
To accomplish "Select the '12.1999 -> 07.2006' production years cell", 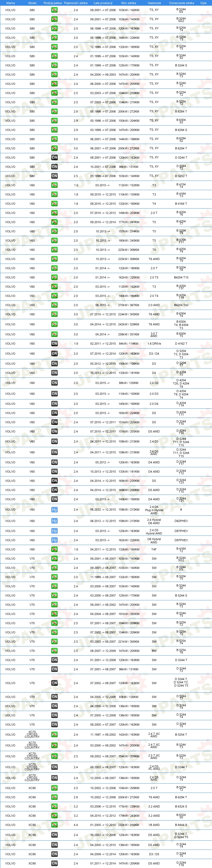I will 103,47.
